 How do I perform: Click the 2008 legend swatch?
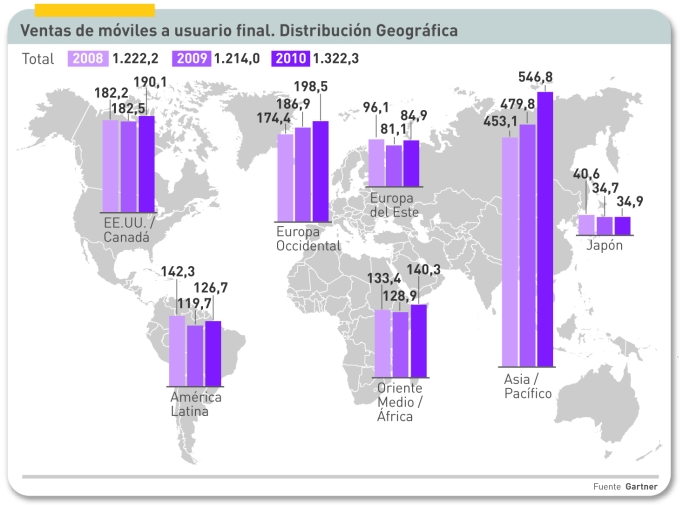pyautogui.click(x=88, y=59)
